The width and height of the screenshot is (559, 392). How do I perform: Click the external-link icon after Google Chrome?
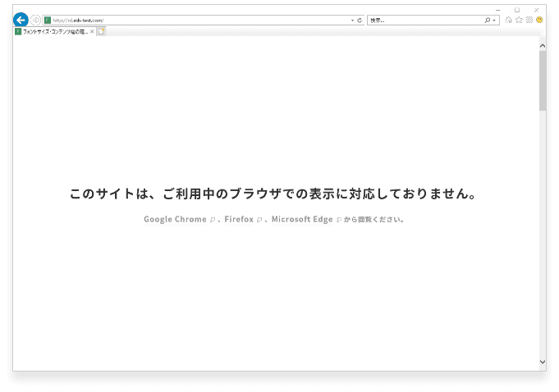click(x=213, y=220)
